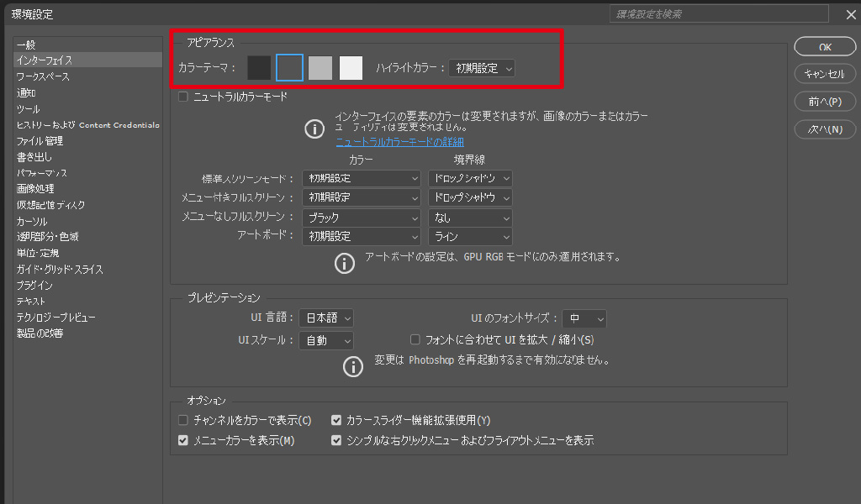Viewport: 861px width, 504px height.
Task: Close the 環境設定 dialog with X
Action: point(850,14)
